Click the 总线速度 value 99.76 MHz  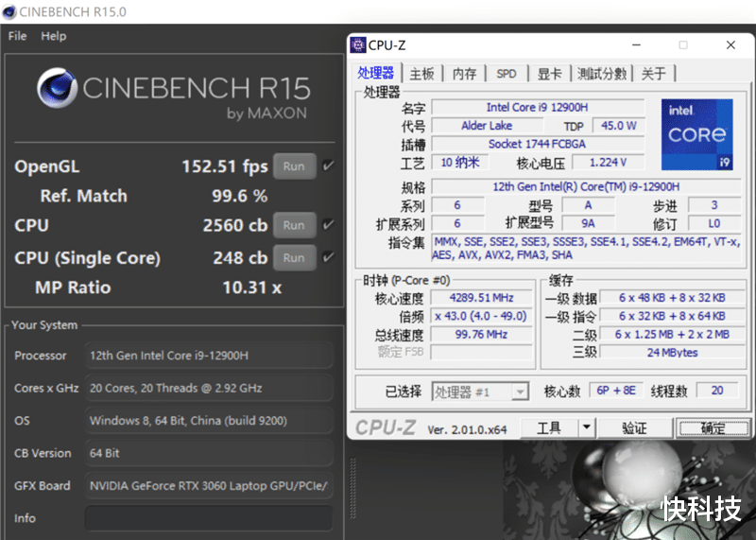481,335
